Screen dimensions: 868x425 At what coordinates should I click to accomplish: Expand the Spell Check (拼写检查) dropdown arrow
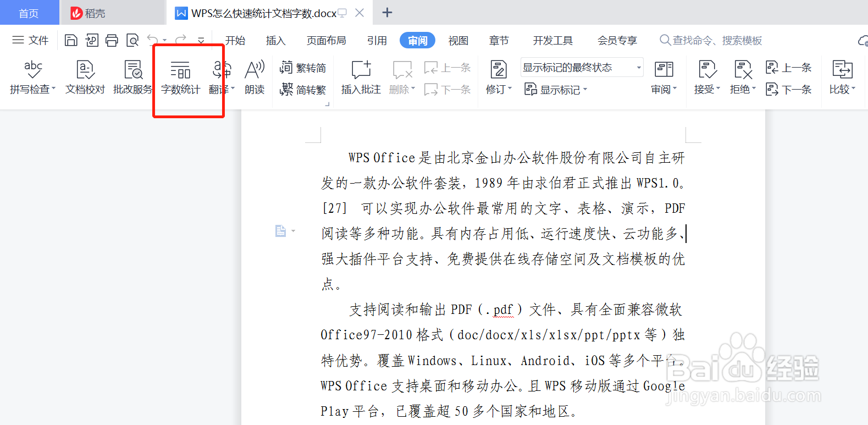click(53, 89)
